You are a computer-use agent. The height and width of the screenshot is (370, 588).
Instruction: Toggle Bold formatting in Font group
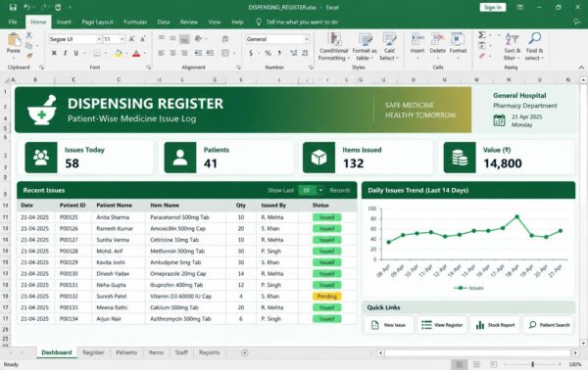tap(54, 53)
